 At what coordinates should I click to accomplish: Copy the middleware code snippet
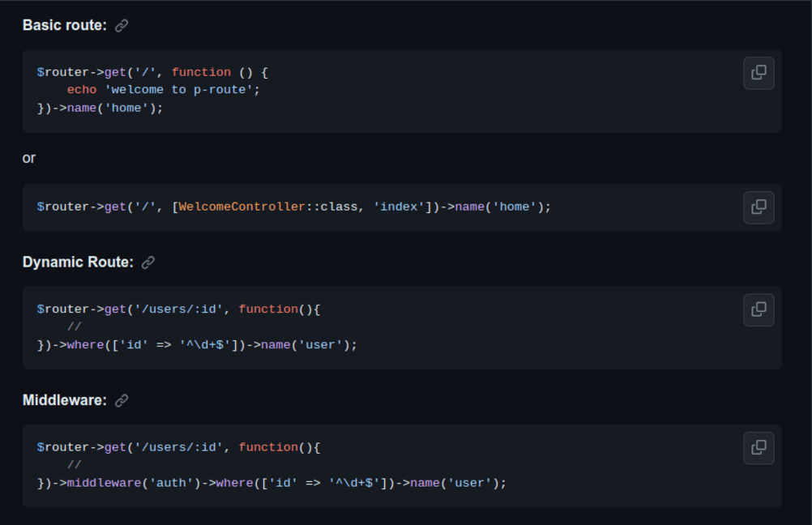point(759,448)
